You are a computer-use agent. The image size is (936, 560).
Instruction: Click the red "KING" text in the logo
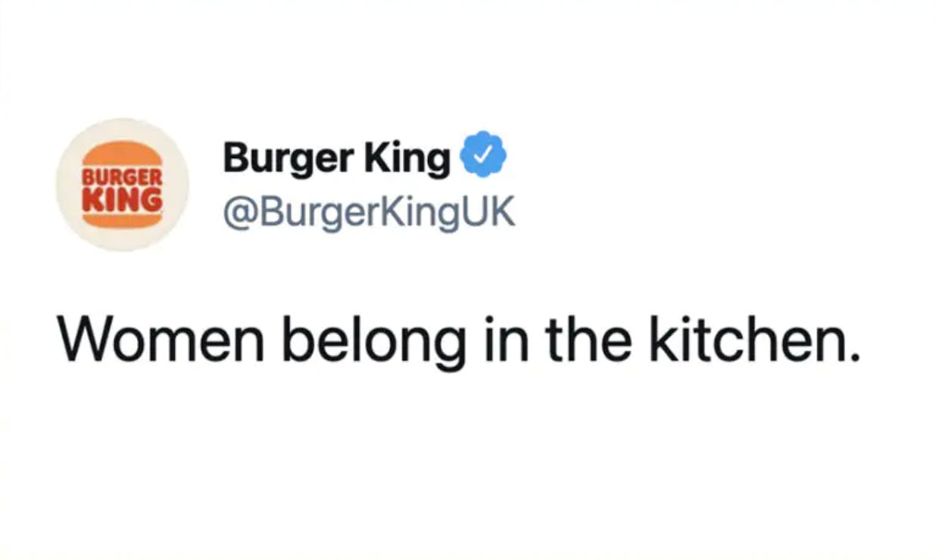coord(122,198)
